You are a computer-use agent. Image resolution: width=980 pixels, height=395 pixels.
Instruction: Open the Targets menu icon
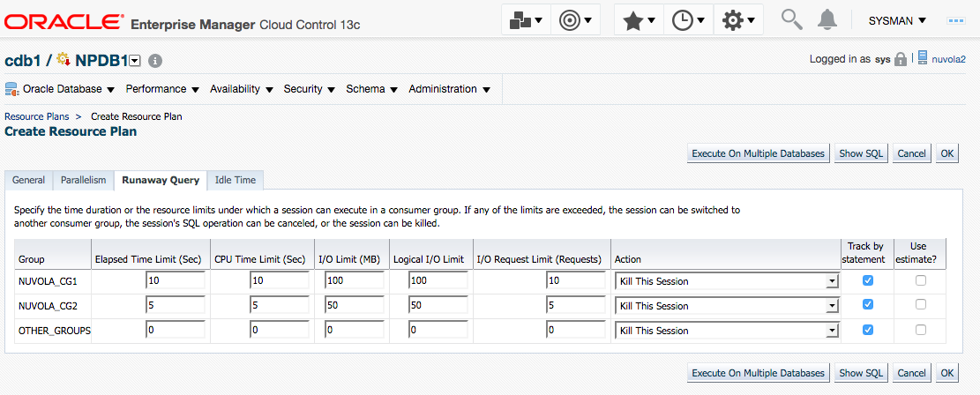coord(576,20)
